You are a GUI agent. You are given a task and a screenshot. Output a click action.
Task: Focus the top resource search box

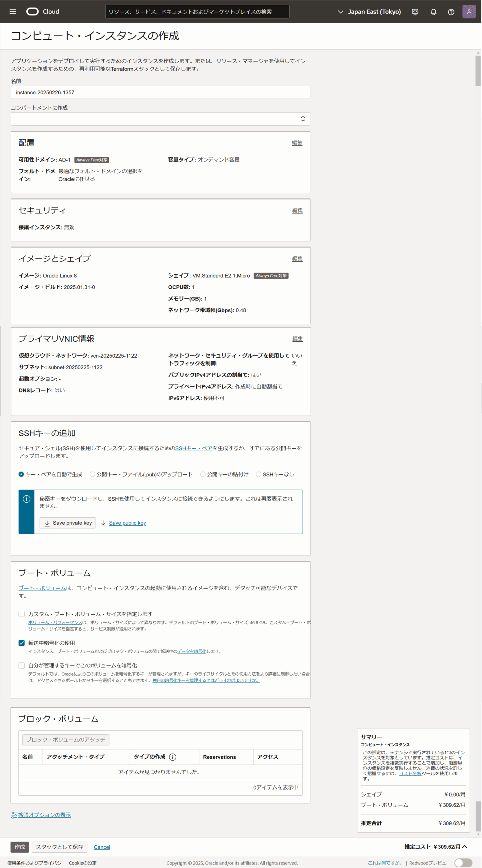click(x=197, y=12)
